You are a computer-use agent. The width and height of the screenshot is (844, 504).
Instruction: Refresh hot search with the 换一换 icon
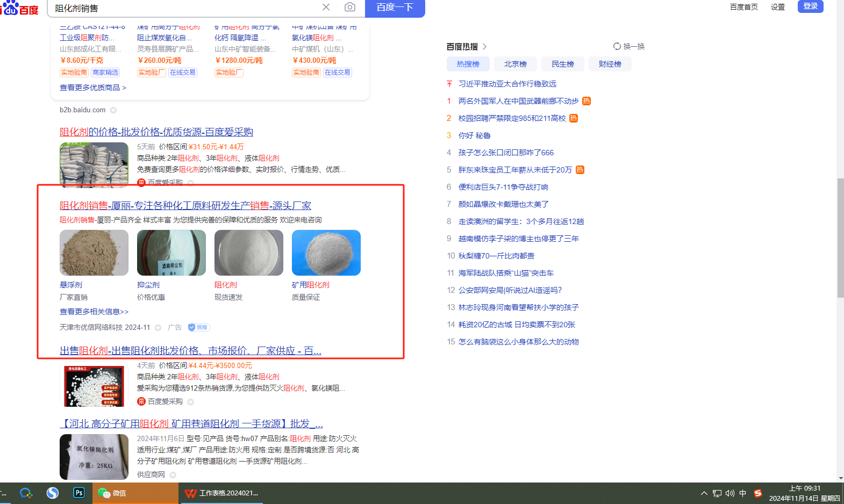617,46
